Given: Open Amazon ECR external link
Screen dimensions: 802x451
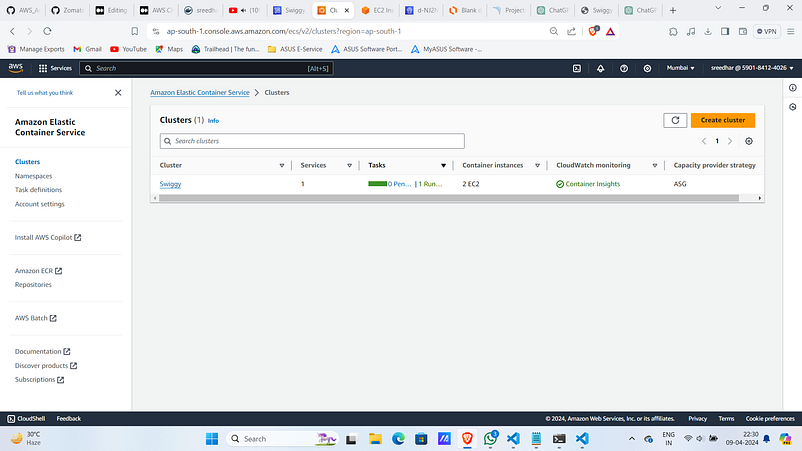Looking at the screenshot, I should point(38,270).
